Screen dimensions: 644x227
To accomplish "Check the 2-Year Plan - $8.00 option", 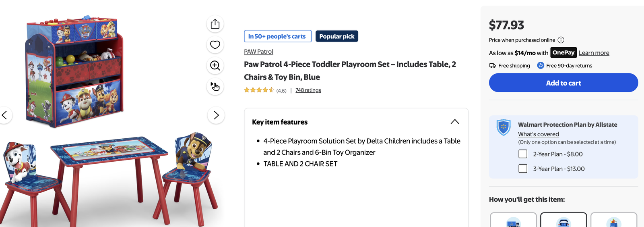I will [x=523, y=154].
